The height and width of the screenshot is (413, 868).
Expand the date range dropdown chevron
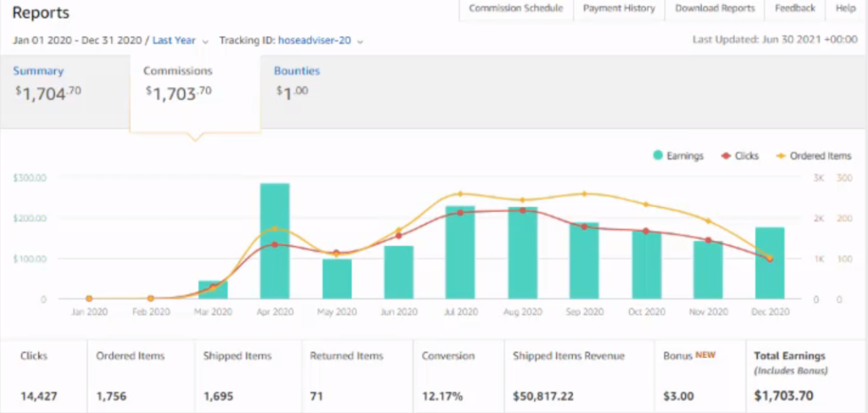[x=205, y=42]
